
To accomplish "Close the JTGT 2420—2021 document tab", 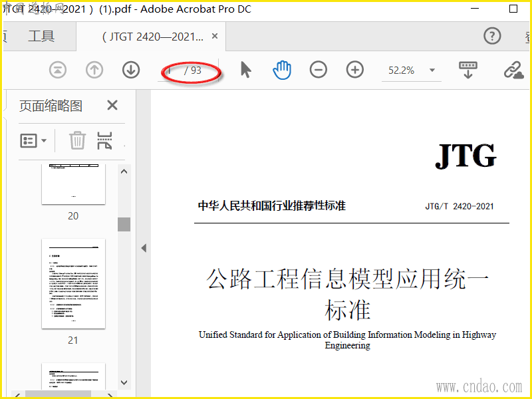I will pyautogui.click(x=215, y=36).
